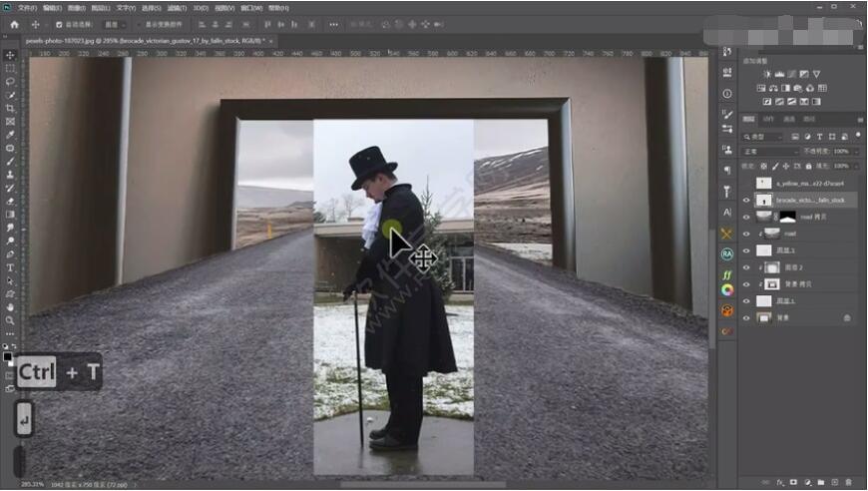Select the Pen tool
The image size is (868, 491).
(10, 254)
